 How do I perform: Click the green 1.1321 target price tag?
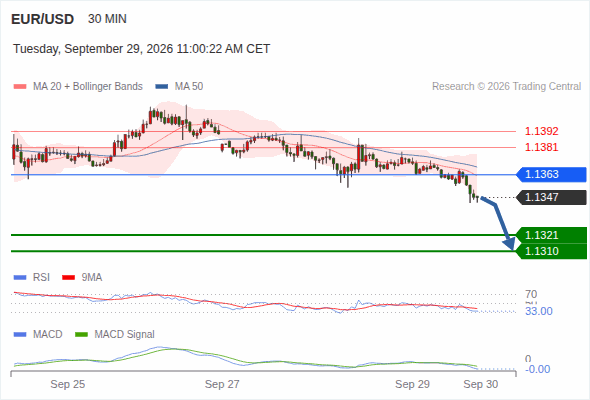click(x=551, y=235)
